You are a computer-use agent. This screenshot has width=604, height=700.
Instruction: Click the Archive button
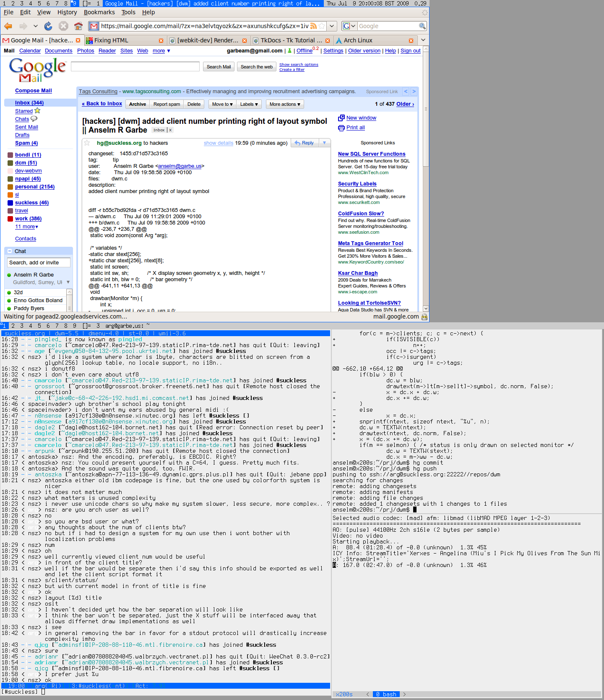[138, 104]
